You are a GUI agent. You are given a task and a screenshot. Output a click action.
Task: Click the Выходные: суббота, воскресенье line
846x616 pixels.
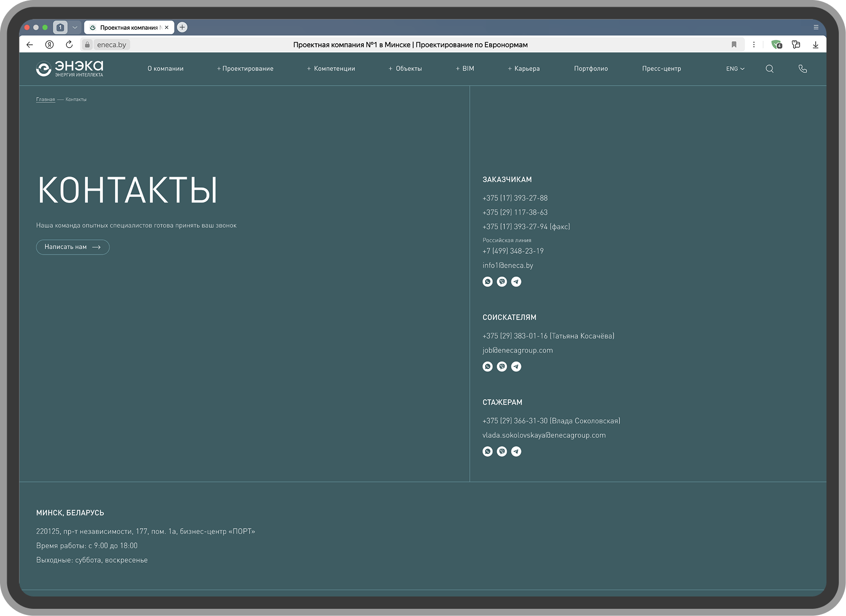92,561
